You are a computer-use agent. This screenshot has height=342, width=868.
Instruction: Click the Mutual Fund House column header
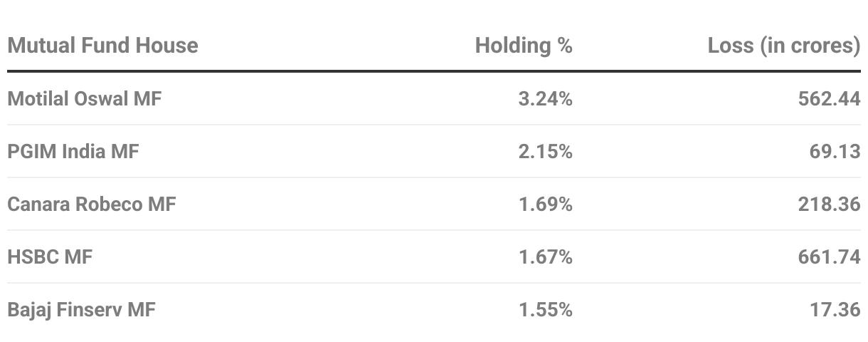[x=102, y=46]
